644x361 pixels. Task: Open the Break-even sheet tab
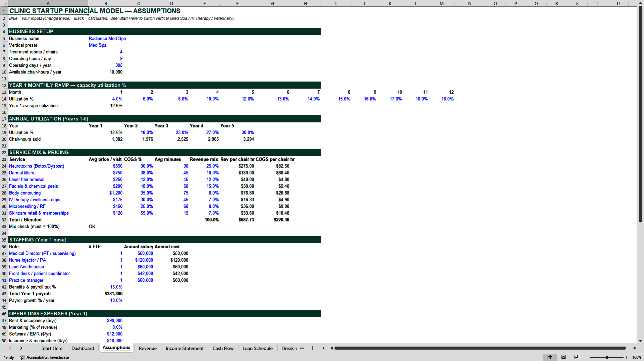[x=289, y=348]
